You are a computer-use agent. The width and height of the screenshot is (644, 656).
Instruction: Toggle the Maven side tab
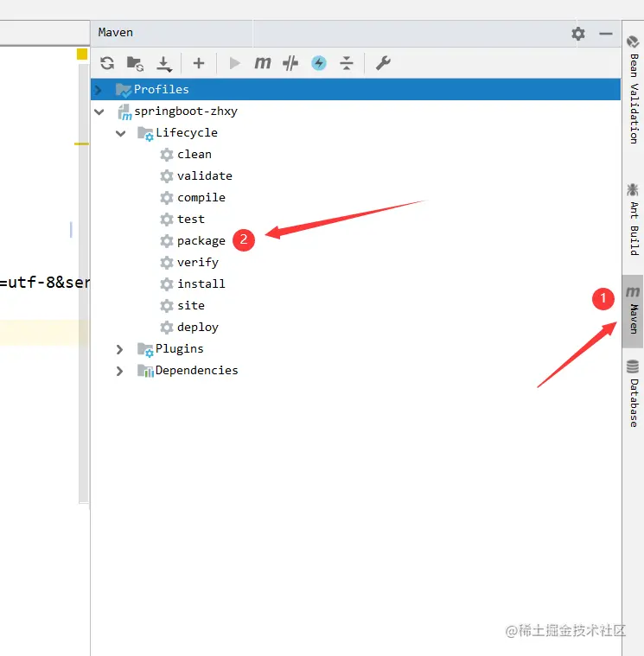(x=633, y=311)
